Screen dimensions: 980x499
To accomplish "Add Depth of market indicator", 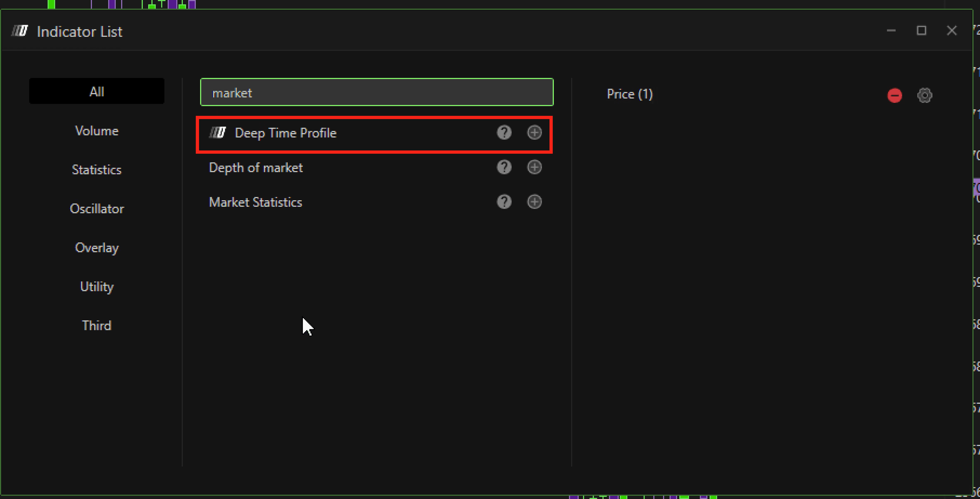I will (534, 167).
